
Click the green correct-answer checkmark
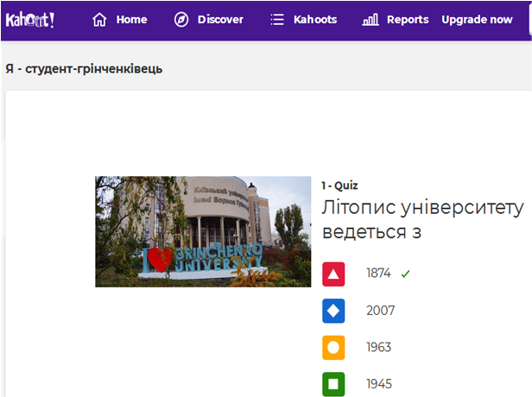[405, 274]
